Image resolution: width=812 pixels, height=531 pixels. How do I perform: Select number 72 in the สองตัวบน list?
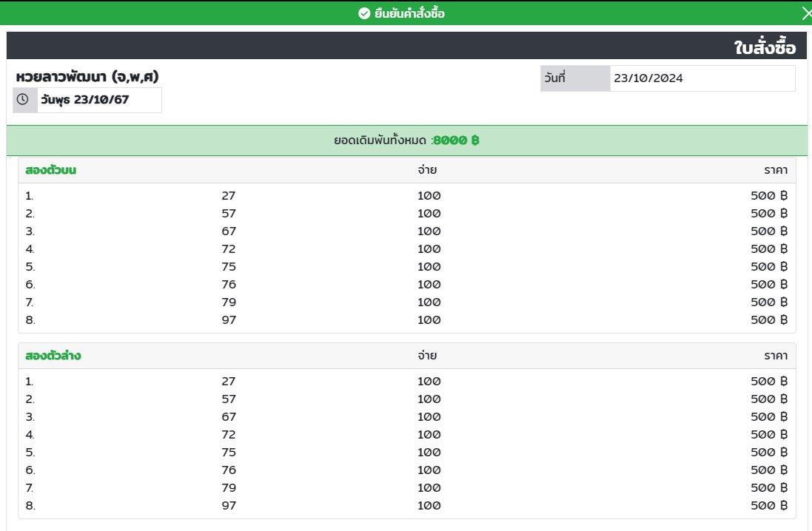pyautogui.click(x=229, y=249)
